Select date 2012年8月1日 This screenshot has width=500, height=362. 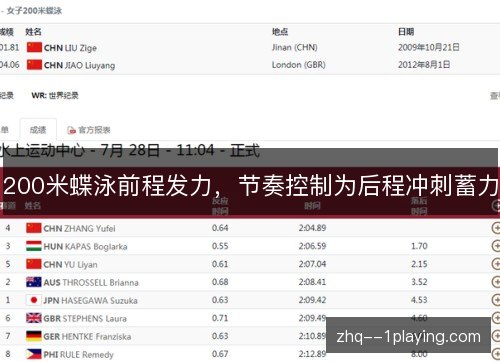click(424, 65)
